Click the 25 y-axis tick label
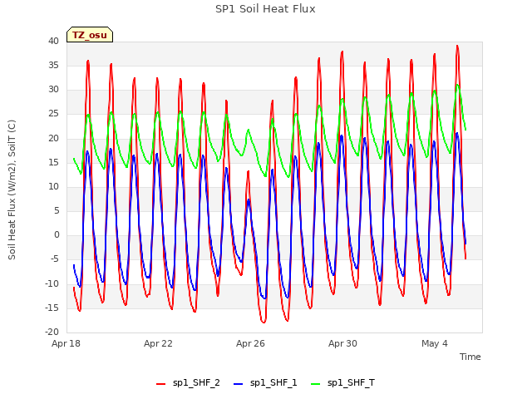This screenshot has height=399, width=532. [x=53, y=114]
